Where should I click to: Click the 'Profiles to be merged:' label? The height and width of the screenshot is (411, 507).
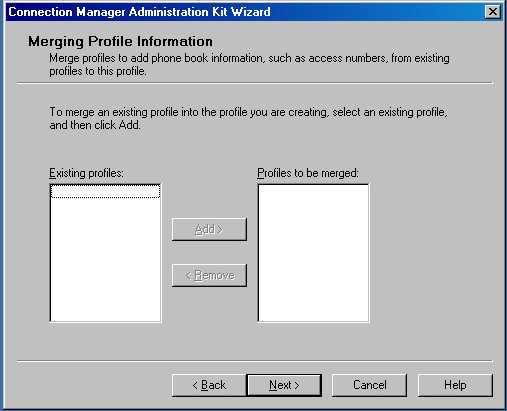(x=308, y=173)
